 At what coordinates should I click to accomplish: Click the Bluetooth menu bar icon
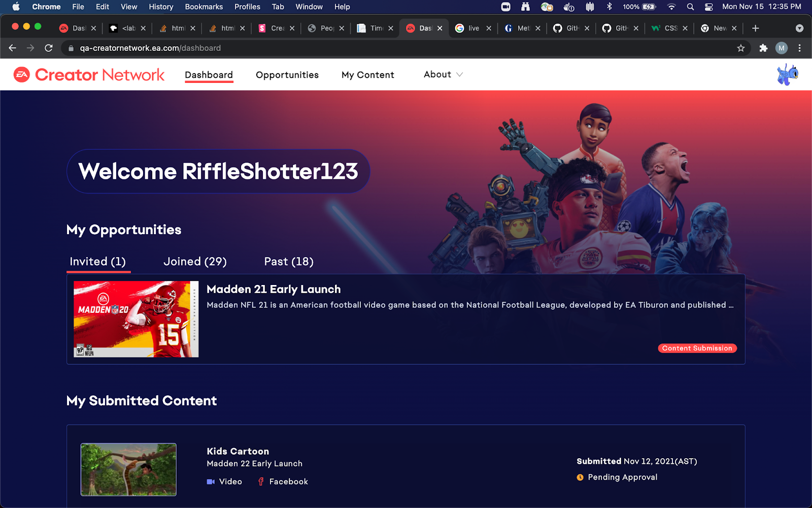click(x=610, y=7)
